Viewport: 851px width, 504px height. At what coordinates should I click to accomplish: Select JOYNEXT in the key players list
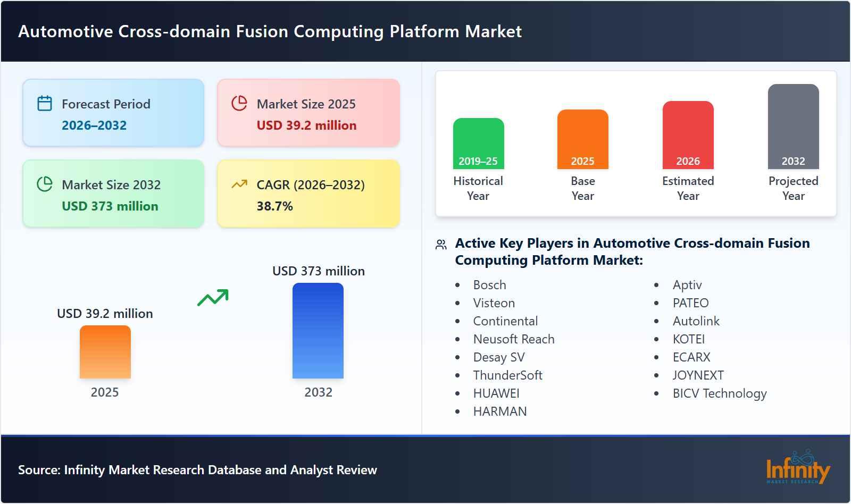coord(698,375)
